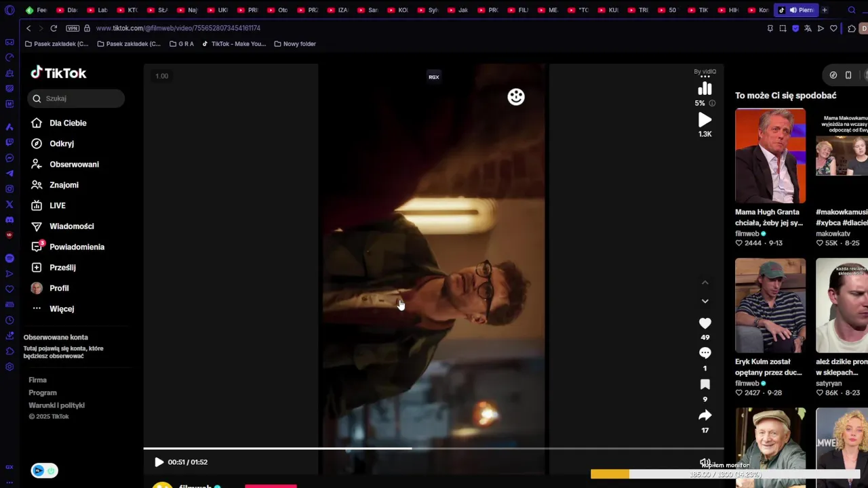Viewport: 868px width, 488px height.
Task: Open the Obserwowani section
Action: (64, 164)
